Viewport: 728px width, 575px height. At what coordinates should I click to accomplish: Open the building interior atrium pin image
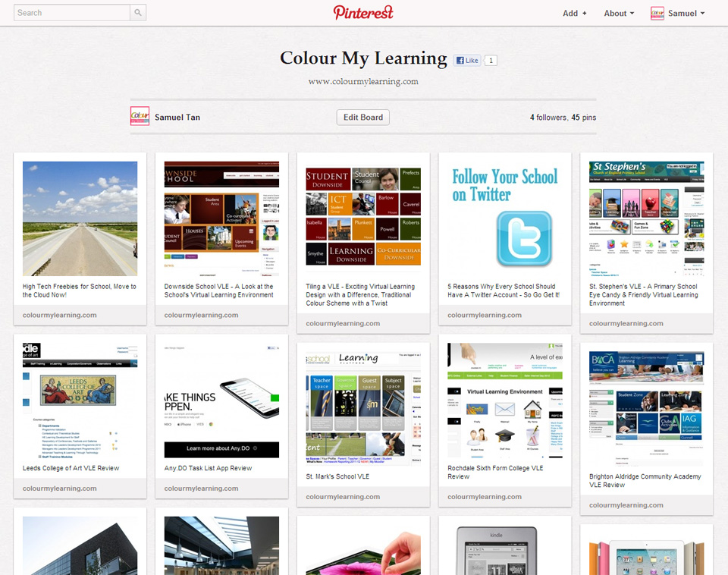click(x=221, y=545)
